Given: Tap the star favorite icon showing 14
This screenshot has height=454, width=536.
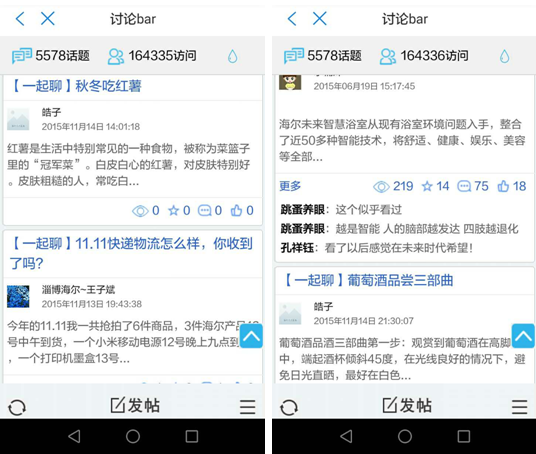Looking at the screenshot, I should tap(427, 186).
